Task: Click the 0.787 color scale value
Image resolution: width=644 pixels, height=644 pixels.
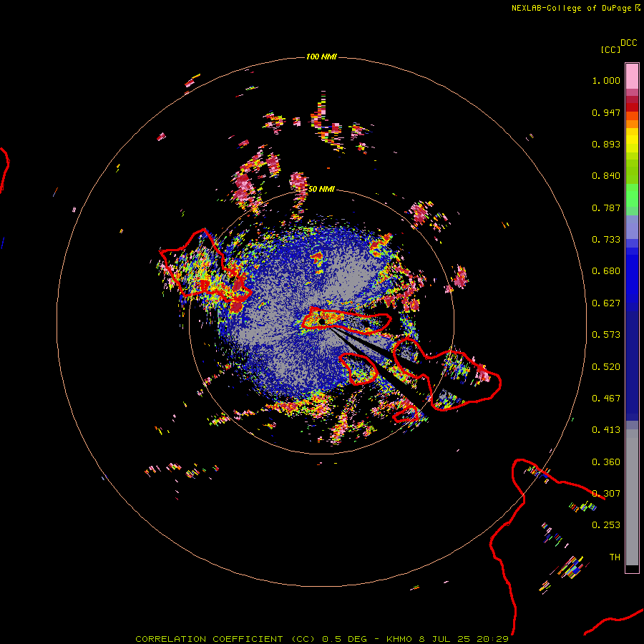Action: (606, 208)
